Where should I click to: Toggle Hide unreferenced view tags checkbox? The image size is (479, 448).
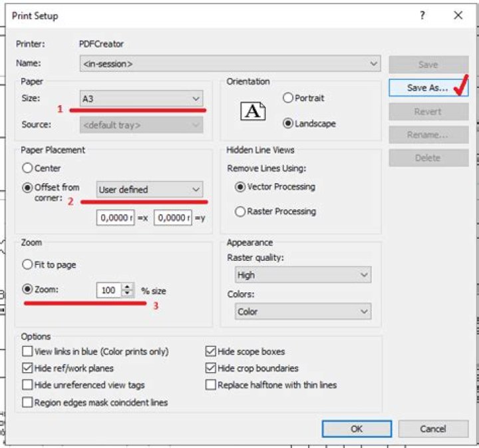[x=27, y=385]
